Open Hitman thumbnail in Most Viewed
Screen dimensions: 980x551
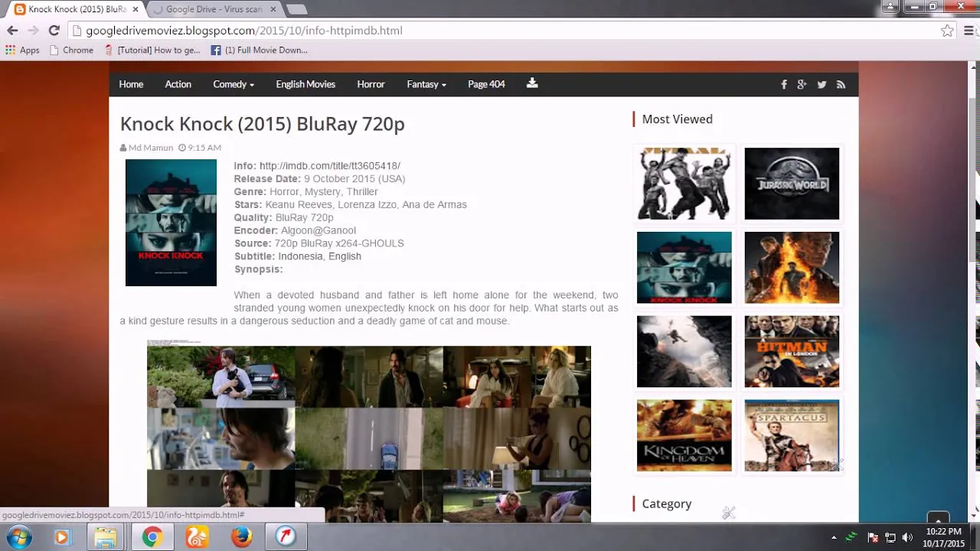[x=792, y=351]
